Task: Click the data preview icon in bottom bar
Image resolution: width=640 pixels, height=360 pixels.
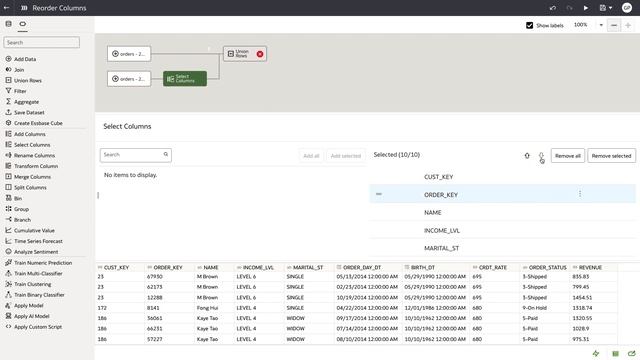Action: click(x=616, y=353)
